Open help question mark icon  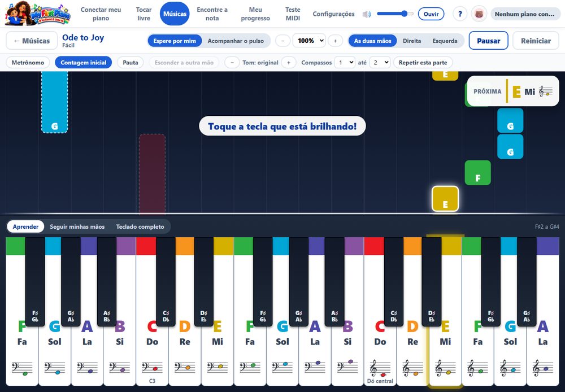point(460,14)
